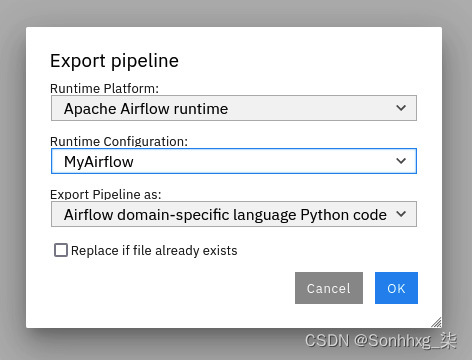Cancel the pipeline export
Image resolution: width=472 pixels, height=360 pixels.
329,288
